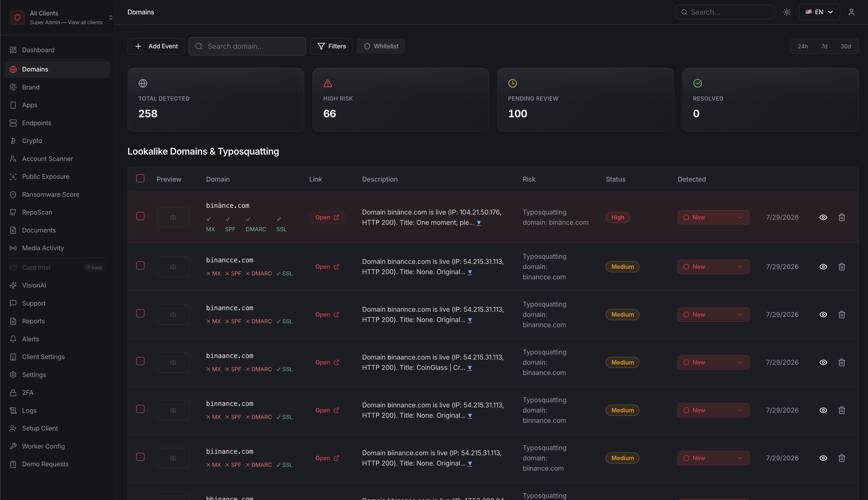868x500 pixels.
Task: Tick the checkbox for binannce.com
Action: 140,313
